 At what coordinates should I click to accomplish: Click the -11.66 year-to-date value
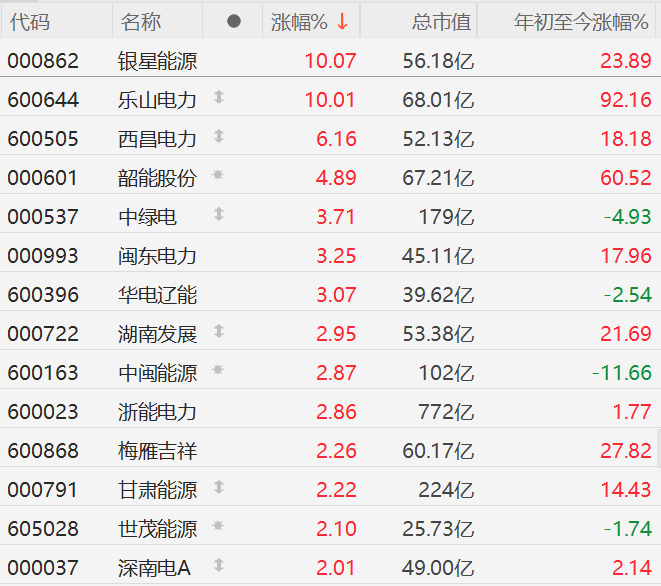(622, 373)
